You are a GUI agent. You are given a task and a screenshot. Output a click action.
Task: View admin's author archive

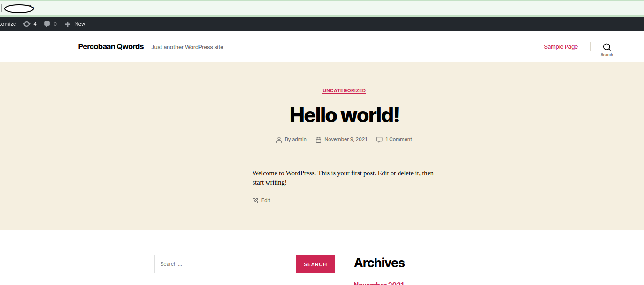299,139
